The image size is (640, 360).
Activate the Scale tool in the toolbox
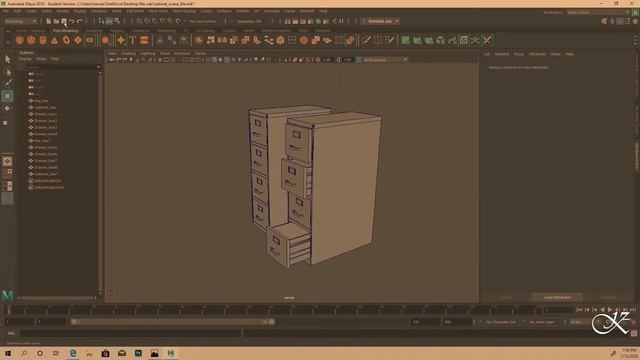[x=6, y=122]
